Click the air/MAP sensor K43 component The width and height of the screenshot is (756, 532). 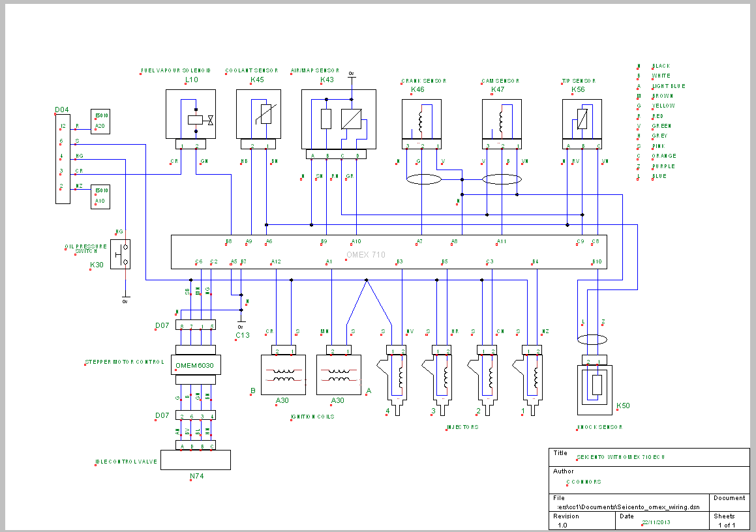coord(339,119)
